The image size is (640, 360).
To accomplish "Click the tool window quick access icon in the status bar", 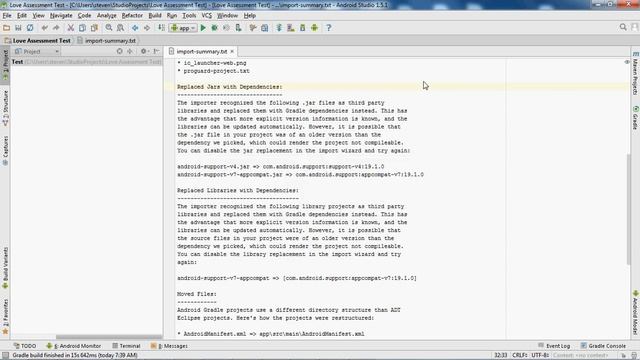I will (x=5, y=356).
